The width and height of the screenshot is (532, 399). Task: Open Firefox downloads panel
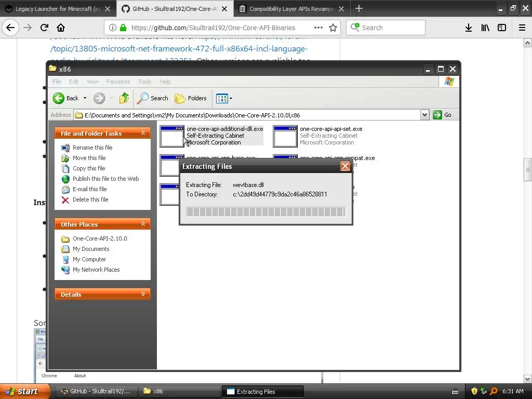coord(469,28)
